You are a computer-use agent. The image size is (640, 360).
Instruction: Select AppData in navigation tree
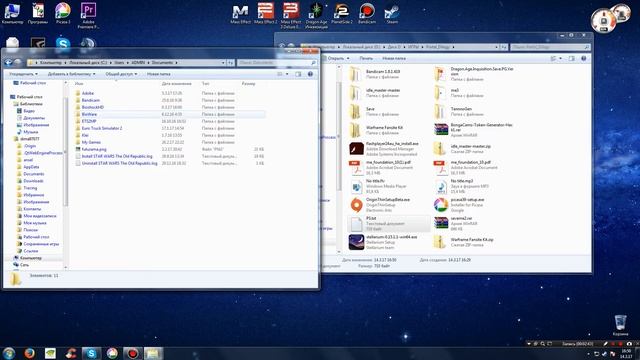31,167
